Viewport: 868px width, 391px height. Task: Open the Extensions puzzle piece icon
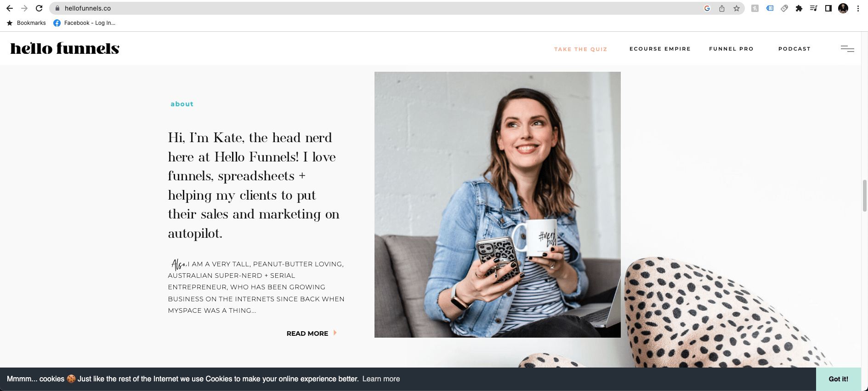[x=799, y=8]
